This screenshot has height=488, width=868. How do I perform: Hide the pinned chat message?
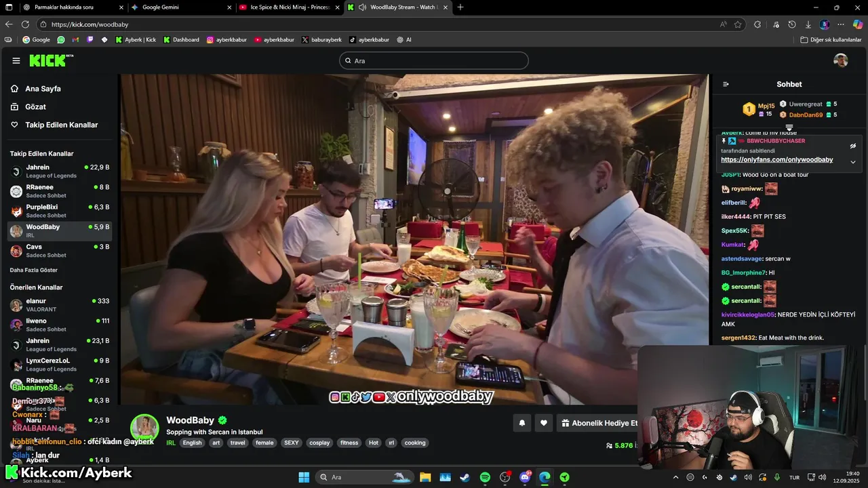tap(853, 146)
